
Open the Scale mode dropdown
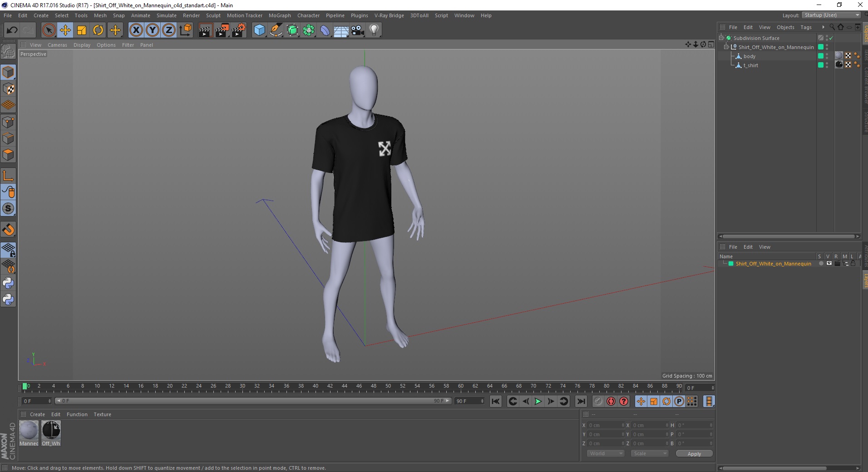pyautogui.click(x=650, y=453)
